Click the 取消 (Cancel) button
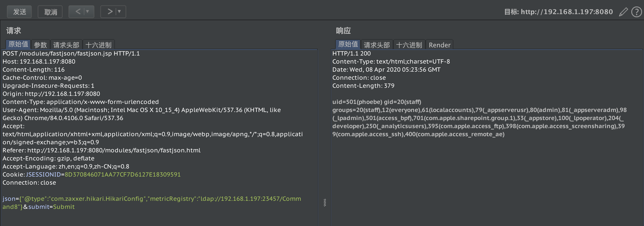The width and height of the screenshot is (644, 226). point(50,12)
